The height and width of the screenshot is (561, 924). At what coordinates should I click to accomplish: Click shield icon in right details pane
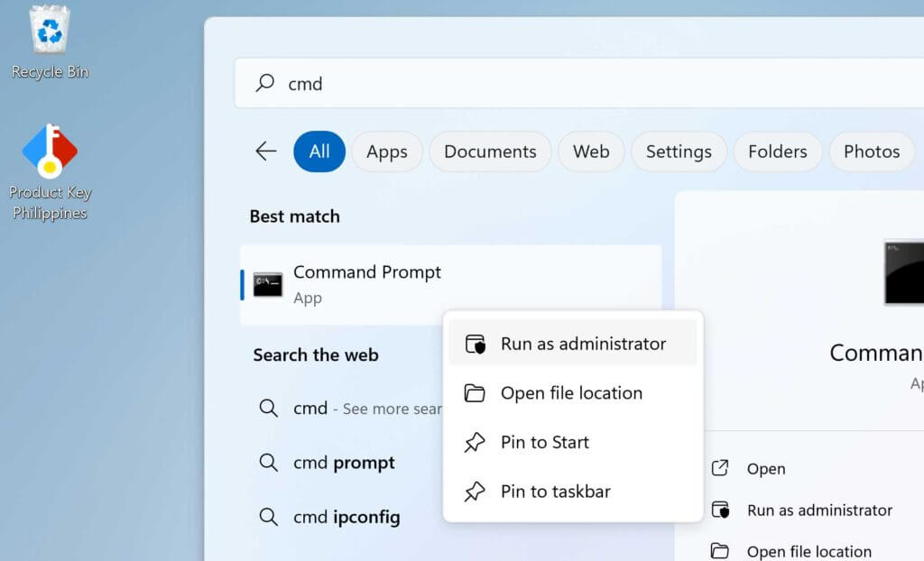pyautogui.click(x=720, y=510)
